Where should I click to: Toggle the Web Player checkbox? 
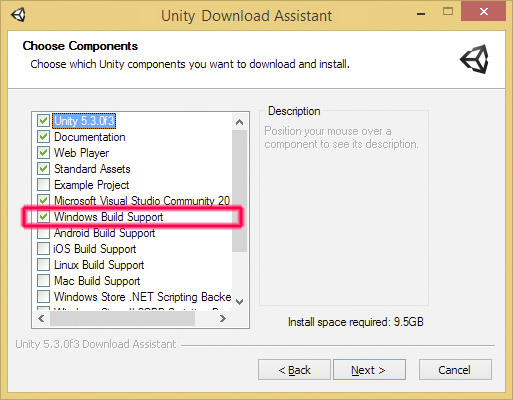click(x=43, y=152)
